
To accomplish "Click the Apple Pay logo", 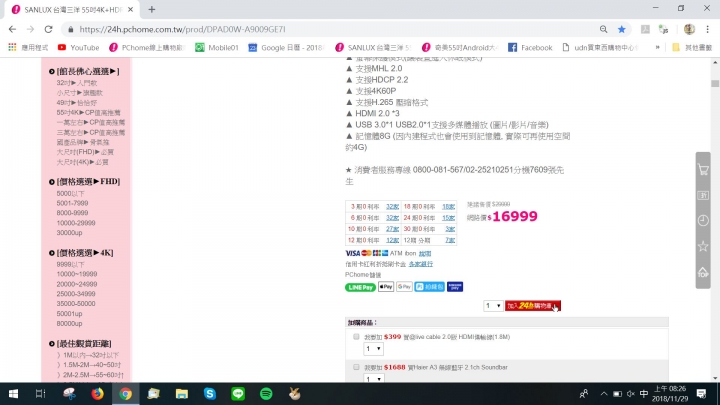I will (386, 287).
